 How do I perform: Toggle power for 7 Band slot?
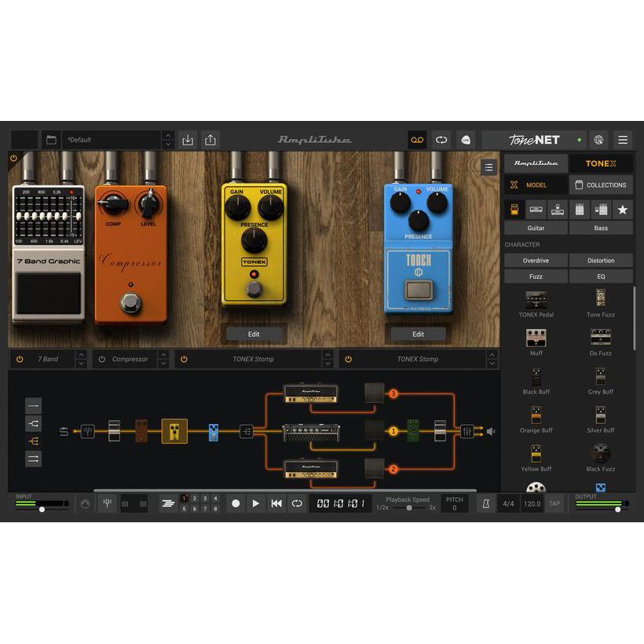click(20, 359)
